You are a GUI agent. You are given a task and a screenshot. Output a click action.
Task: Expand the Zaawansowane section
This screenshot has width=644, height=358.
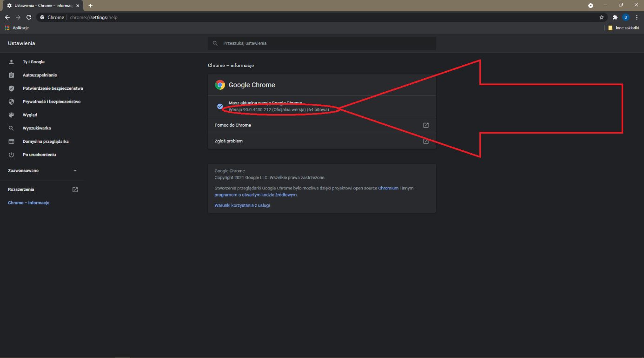pos(42,170)
